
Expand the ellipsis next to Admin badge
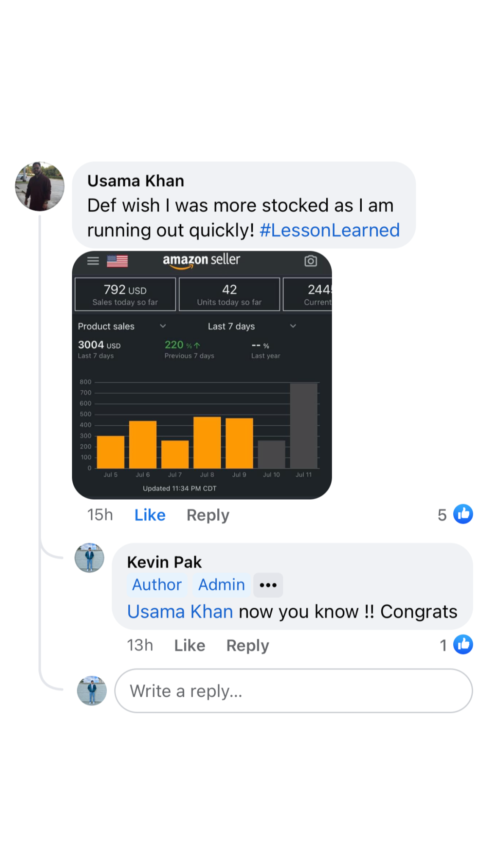(x=268, y=584)
